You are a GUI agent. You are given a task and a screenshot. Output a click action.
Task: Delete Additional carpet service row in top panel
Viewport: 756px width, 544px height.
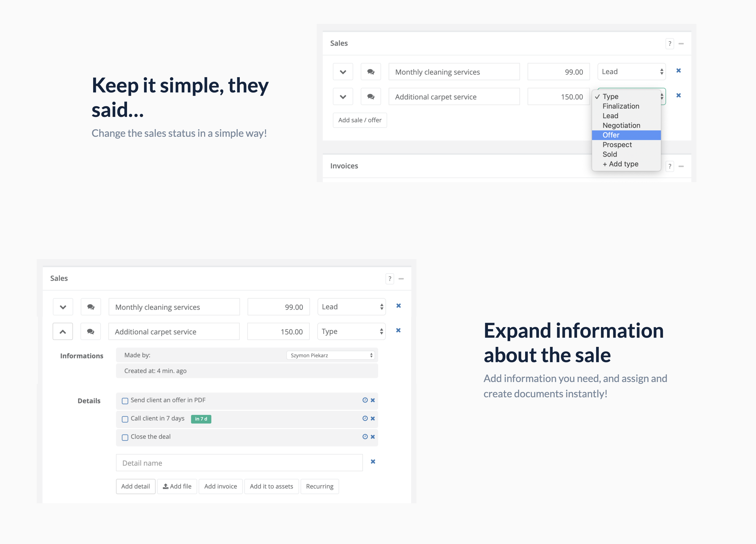coord(678,96)
